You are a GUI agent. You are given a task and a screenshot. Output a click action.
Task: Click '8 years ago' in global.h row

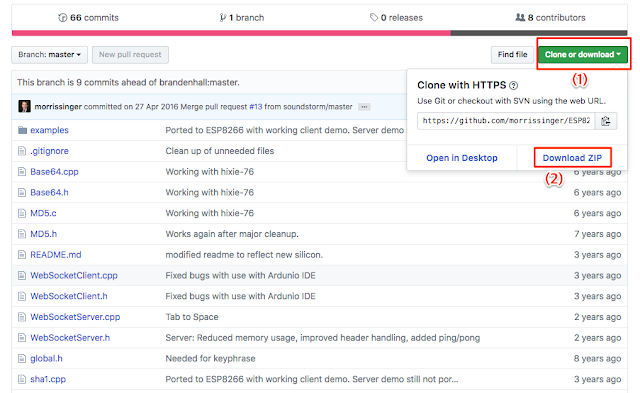point(598,359)
